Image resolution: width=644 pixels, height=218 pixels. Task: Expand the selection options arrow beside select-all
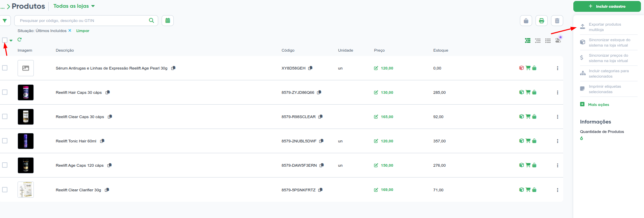[x=11, y=40]
